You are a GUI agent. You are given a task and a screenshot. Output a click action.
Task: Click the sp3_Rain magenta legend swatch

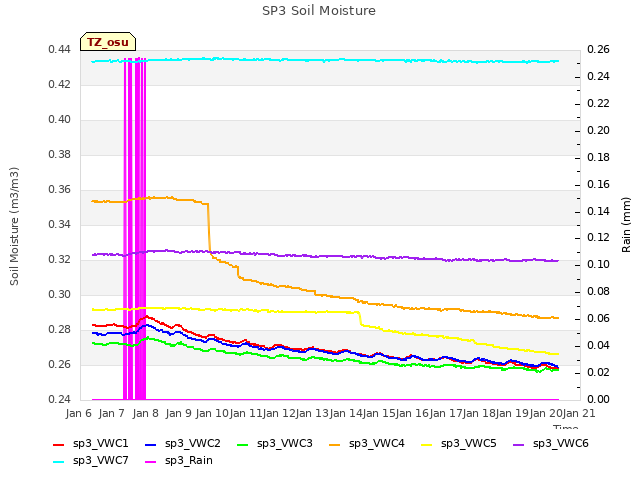point(151,462)
